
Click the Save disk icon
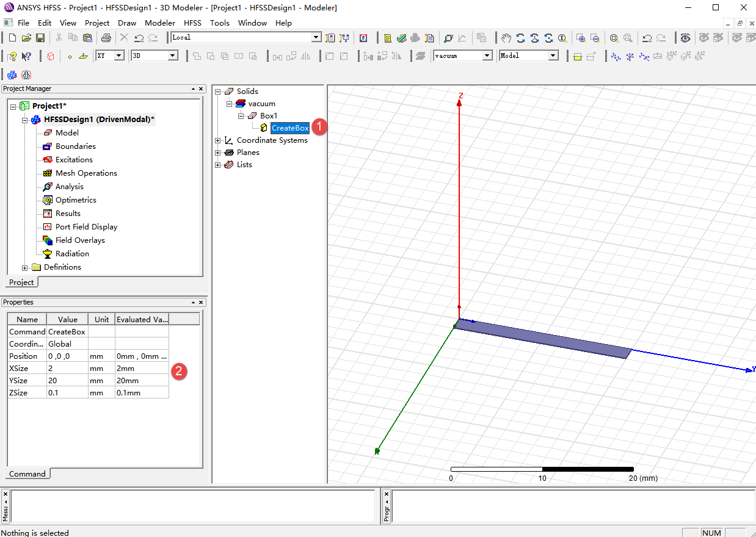(40, 38)
